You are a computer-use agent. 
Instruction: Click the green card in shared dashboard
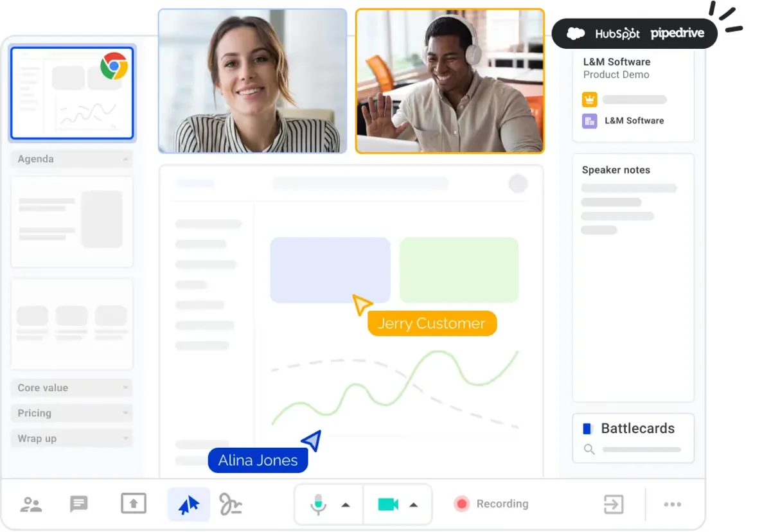coord(459,270)
